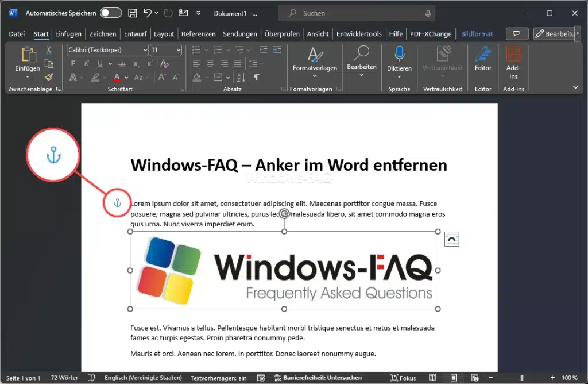588x384 pixels.
Task: Justify the paragraph text
Action: point(238,64)
